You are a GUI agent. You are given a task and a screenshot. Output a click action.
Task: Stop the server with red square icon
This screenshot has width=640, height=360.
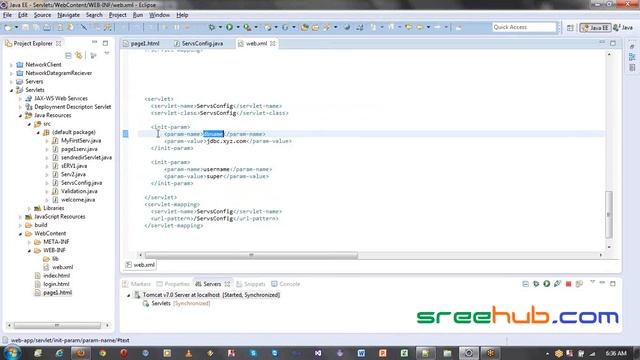[x=568, y=284]
